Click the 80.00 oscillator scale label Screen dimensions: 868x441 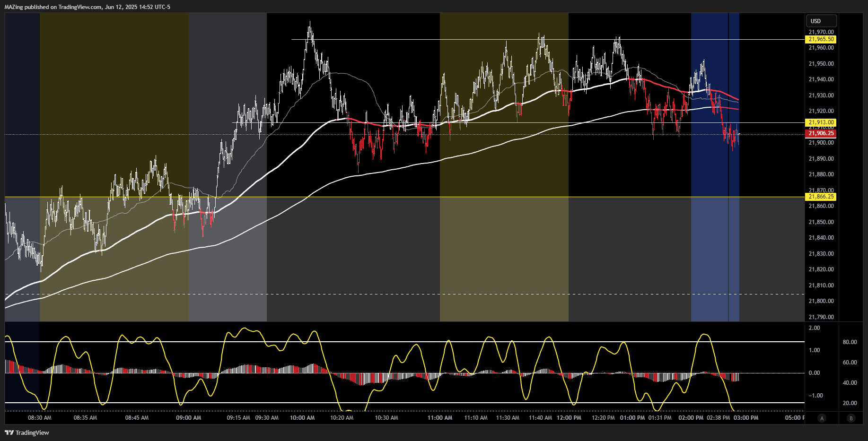[x=850, y=342]
